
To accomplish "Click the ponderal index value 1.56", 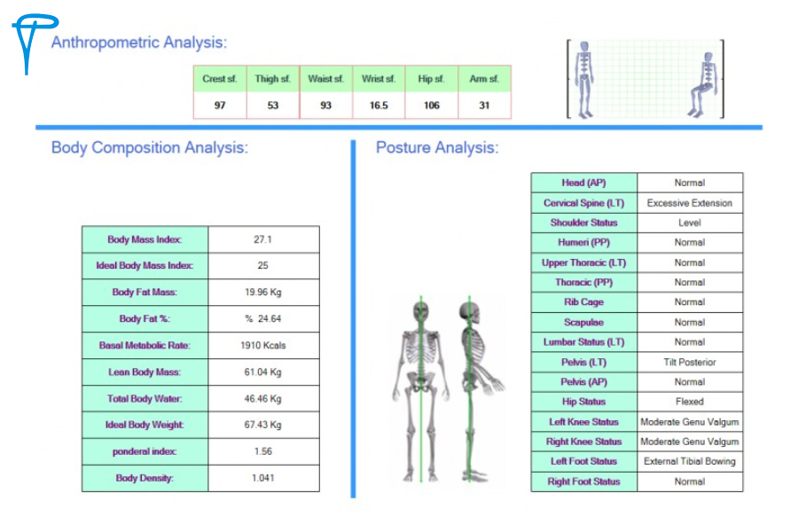I will click(x=263, y=451).
